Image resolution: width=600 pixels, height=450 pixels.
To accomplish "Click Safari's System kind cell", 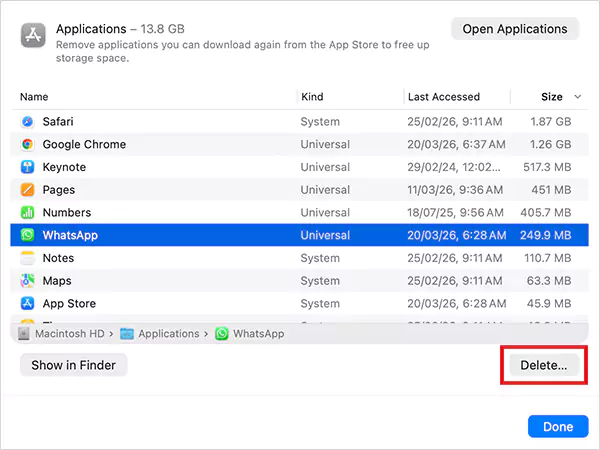I will [x=320, y=122].
